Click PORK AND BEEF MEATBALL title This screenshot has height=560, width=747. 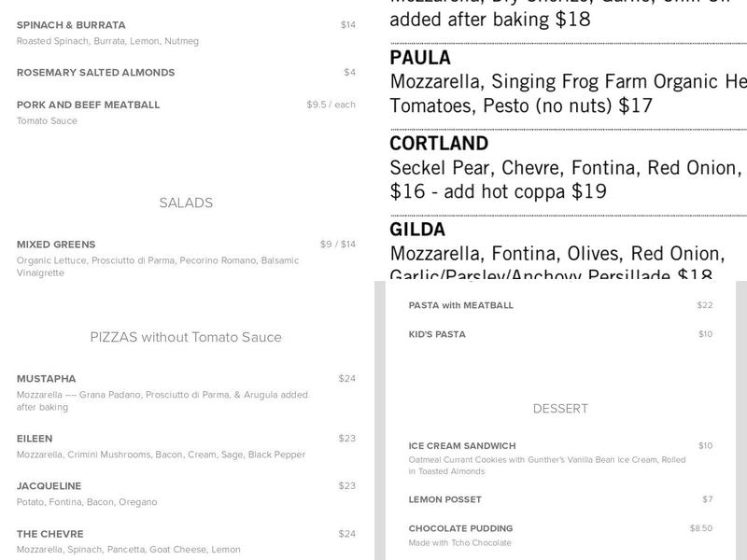click(88, 105)
